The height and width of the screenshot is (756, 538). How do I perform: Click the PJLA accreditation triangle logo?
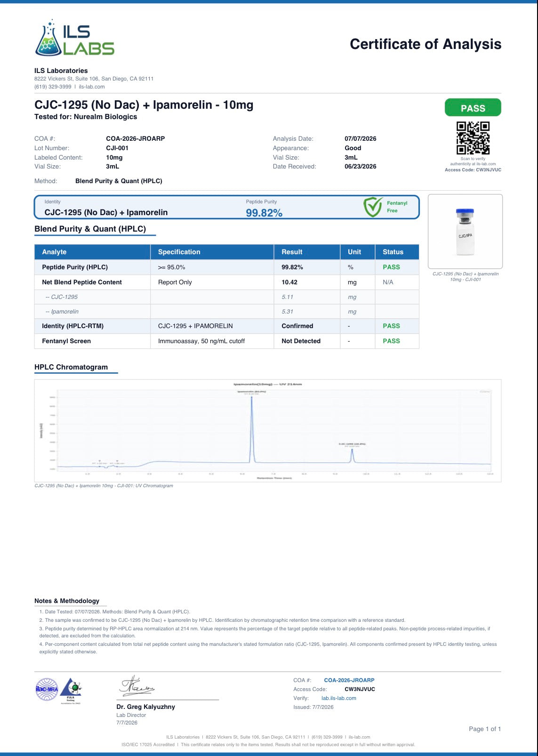click(71, 690)
